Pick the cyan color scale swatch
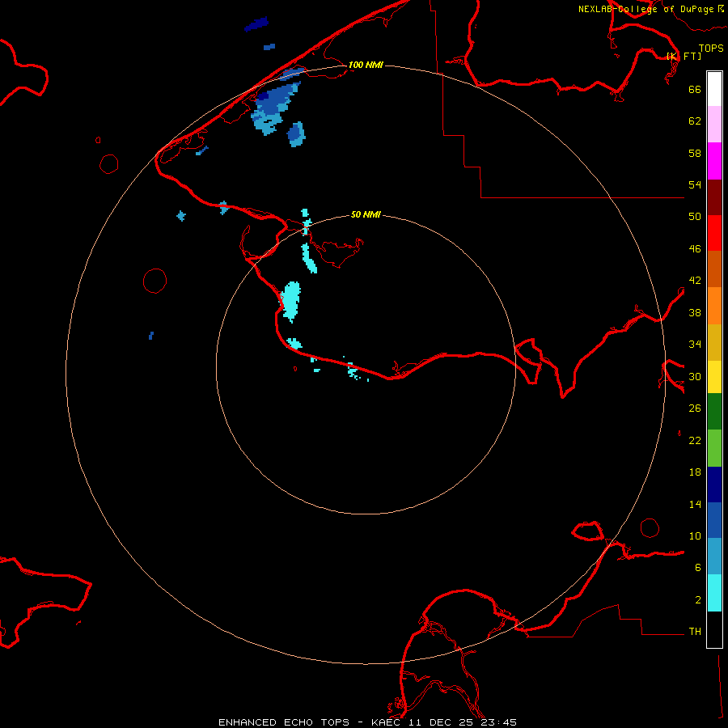 [x=714, y=593]
